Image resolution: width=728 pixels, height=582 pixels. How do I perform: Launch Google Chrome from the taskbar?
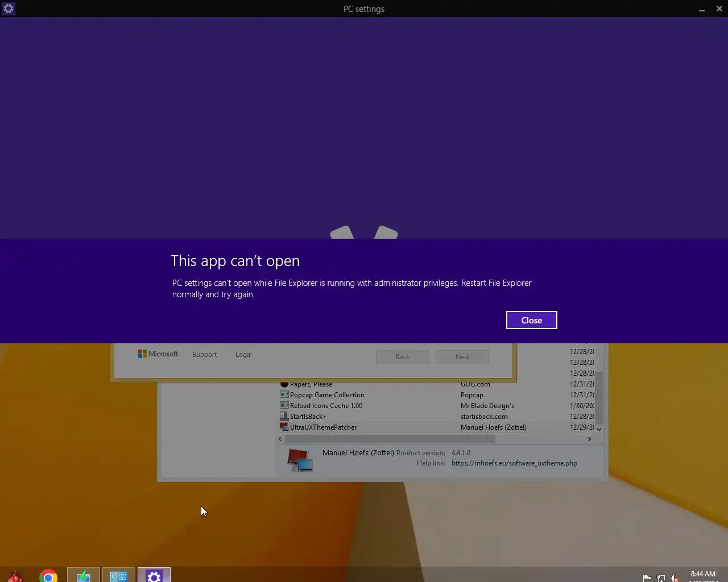(48, 576)
